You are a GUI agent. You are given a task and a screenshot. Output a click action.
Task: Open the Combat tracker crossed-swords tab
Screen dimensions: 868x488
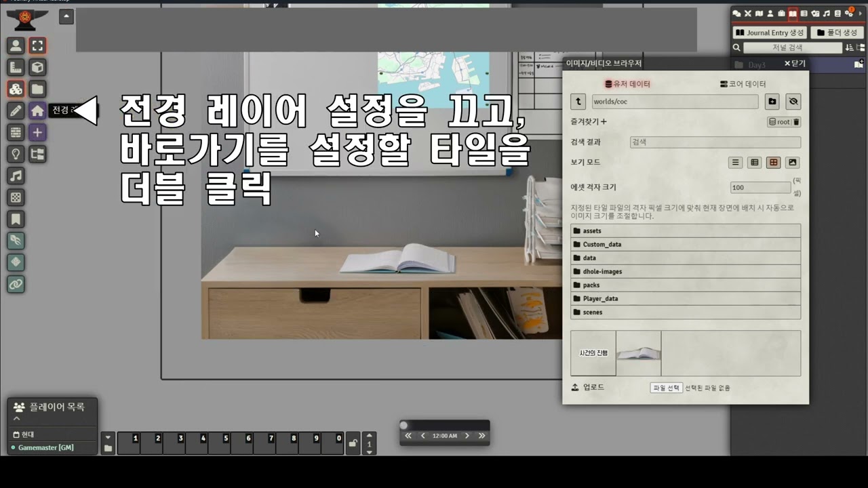(748, 14)
